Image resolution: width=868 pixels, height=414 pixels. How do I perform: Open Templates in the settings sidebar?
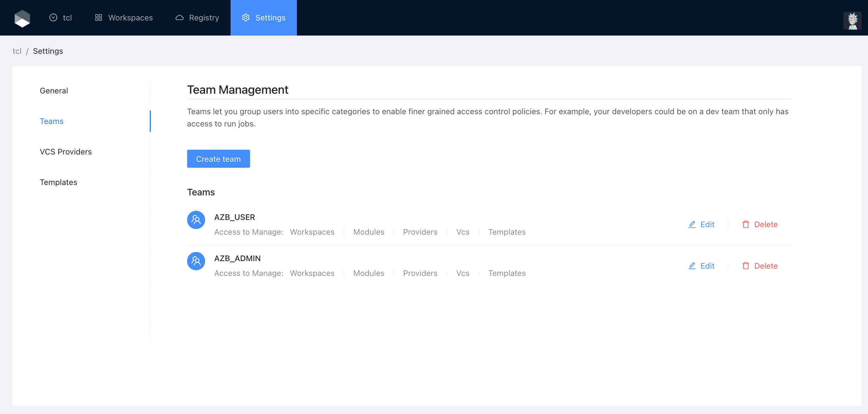click(x=58, y=182)
